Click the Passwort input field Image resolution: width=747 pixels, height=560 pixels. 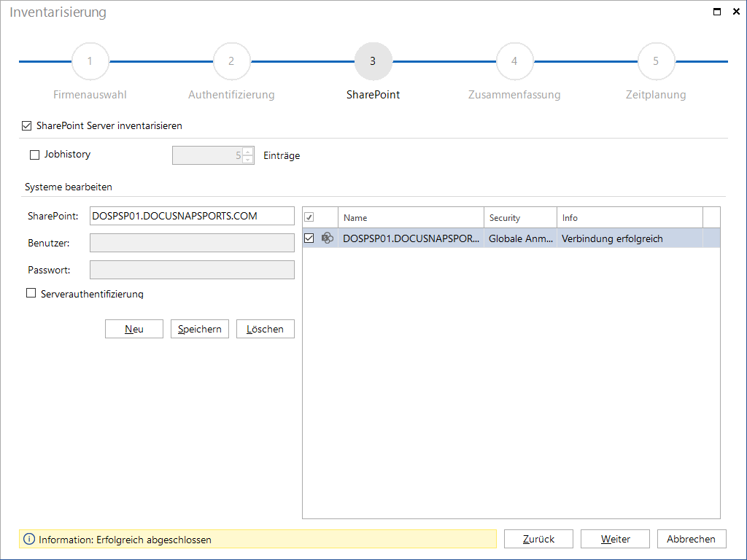pos(192,270)
